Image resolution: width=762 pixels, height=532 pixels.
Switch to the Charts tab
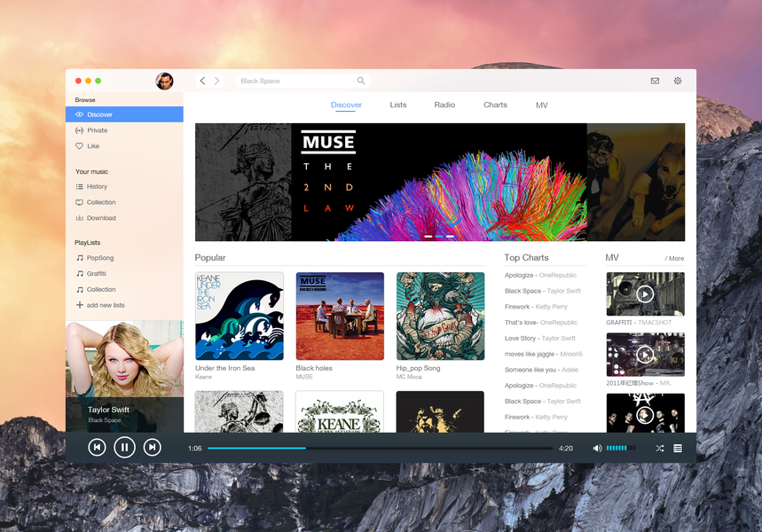(x=495, y=105)
